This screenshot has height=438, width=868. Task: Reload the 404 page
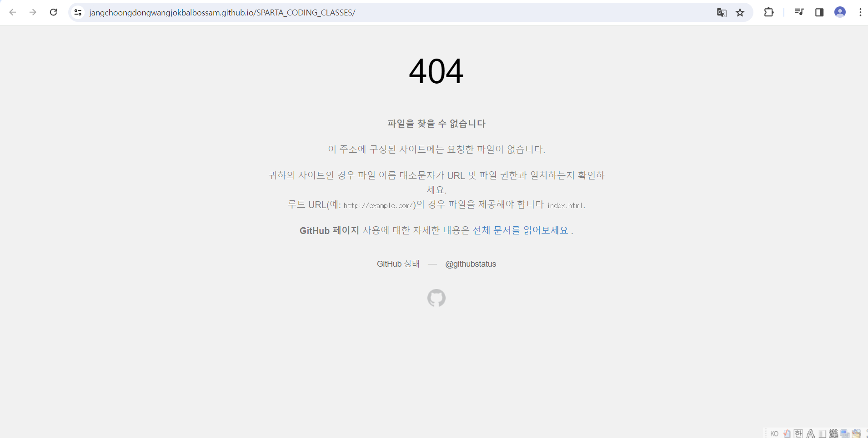(x=53, y=12)
